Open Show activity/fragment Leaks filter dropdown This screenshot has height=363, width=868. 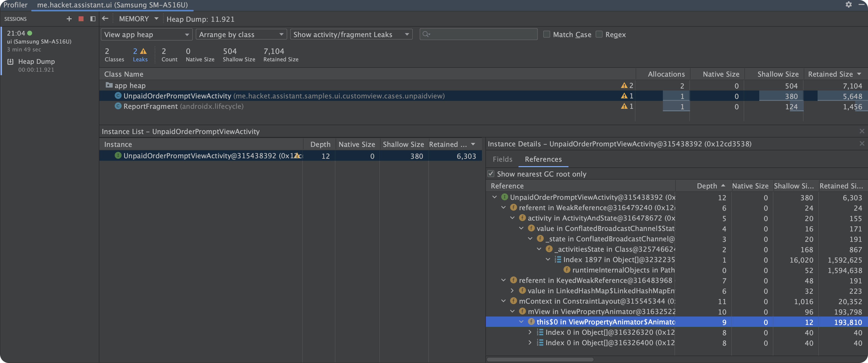[x=351, y=34]
